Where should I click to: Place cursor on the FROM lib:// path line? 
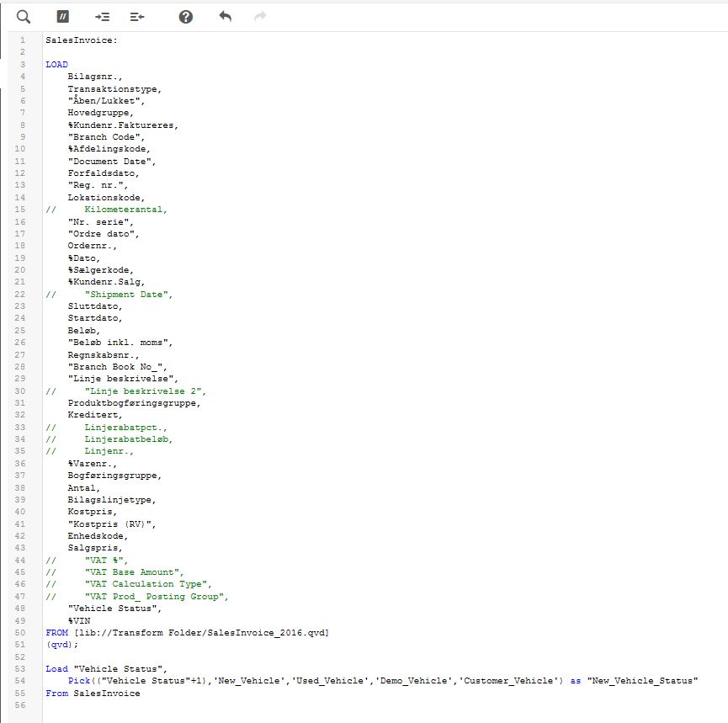[187, 632]
